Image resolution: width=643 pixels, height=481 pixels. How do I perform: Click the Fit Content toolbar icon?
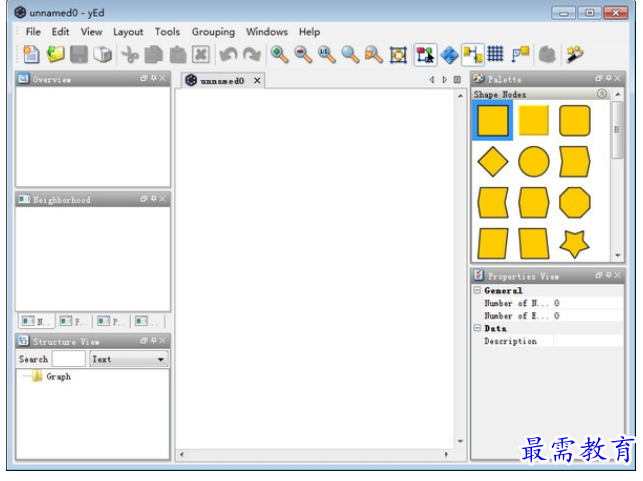tap(398, 55)
